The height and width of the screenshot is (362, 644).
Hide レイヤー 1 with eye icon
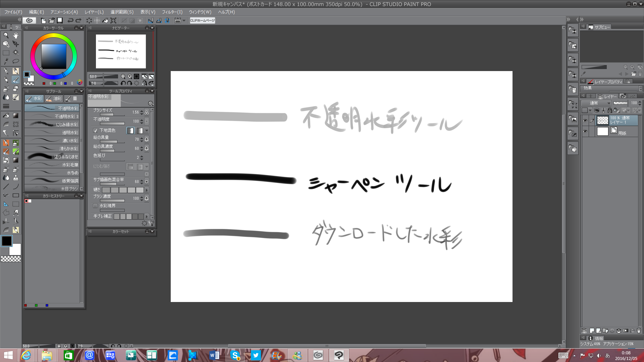tap(585, 120)
